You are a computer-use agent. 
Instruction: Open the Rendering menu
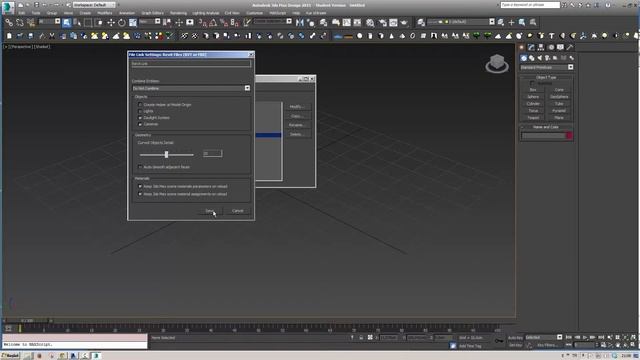(x=178, y=13)
